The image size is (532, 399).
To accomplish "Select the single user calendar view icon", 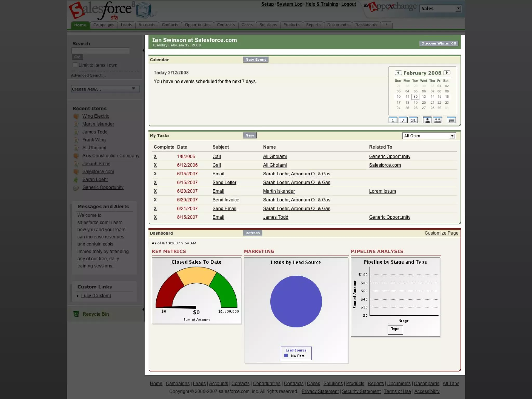I will (x=427, y=120).
